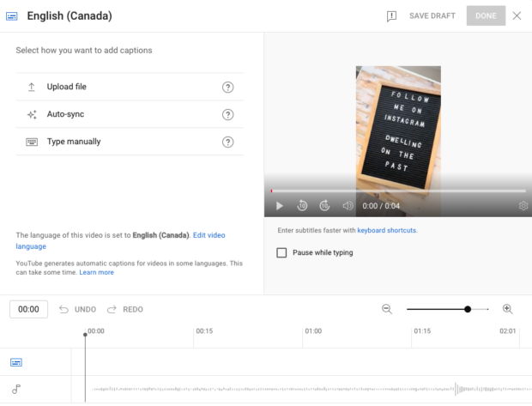Zoom in the timeline magnifier
532x406 pixels.
(507, 309)
